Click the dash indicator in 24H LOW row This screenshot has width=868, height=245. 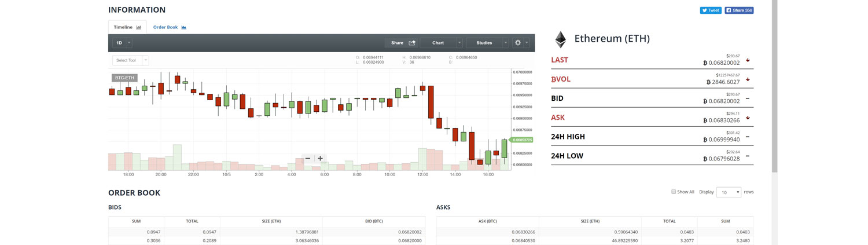click(x=748, y=156)
